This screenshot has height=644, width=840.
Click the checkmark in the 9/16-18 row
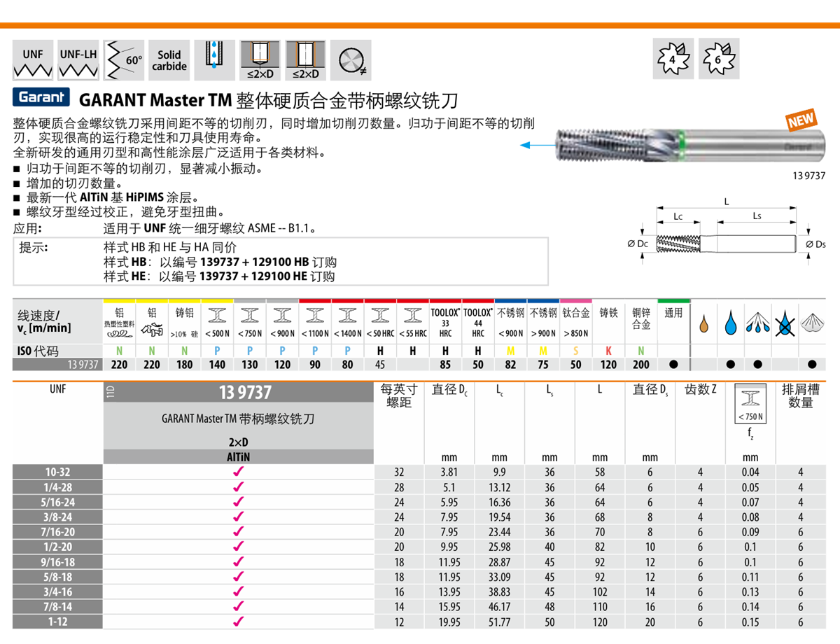pos(238,561)
